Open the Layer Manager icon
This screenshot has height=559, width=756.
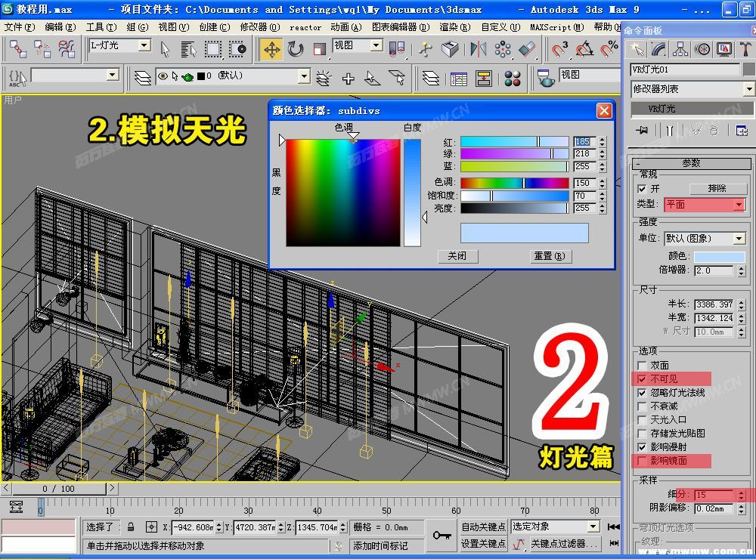pyautogui.click(x=431, y=78)
